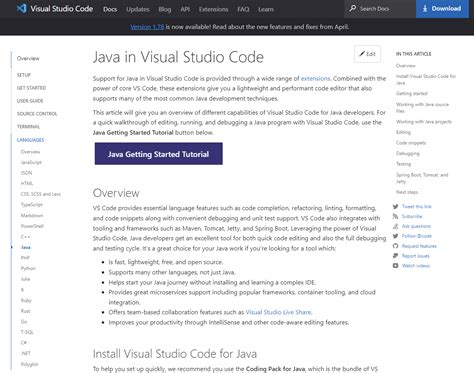Go to the Blog nav item
The height and width of the screenshot is (373, 474).
pos(165,9)
